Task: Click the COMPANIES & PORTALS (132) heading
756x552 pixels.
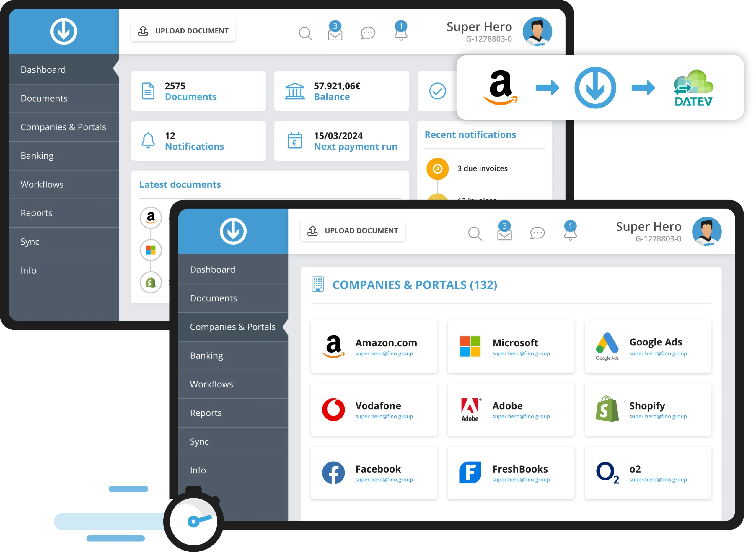Action: [x=414, y=285]
